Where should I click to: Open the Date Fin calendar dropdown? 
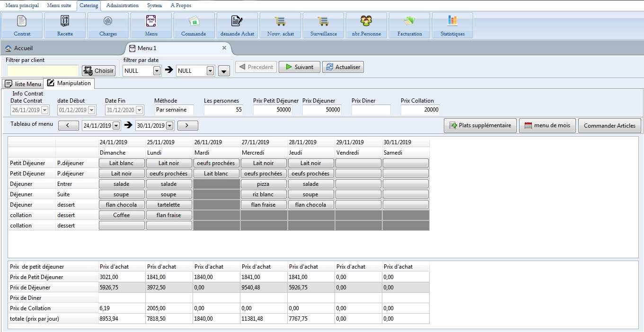point(140,110)
